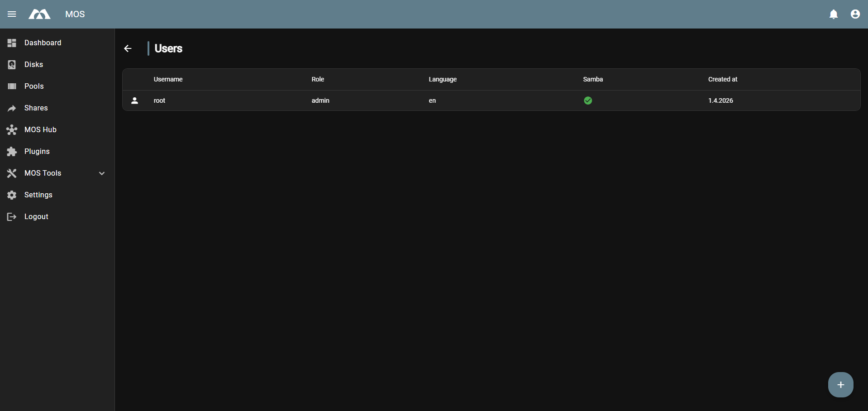Screen dimensions: 868x411
Task: Click the green Samba check for root
Action: point(587,100)
